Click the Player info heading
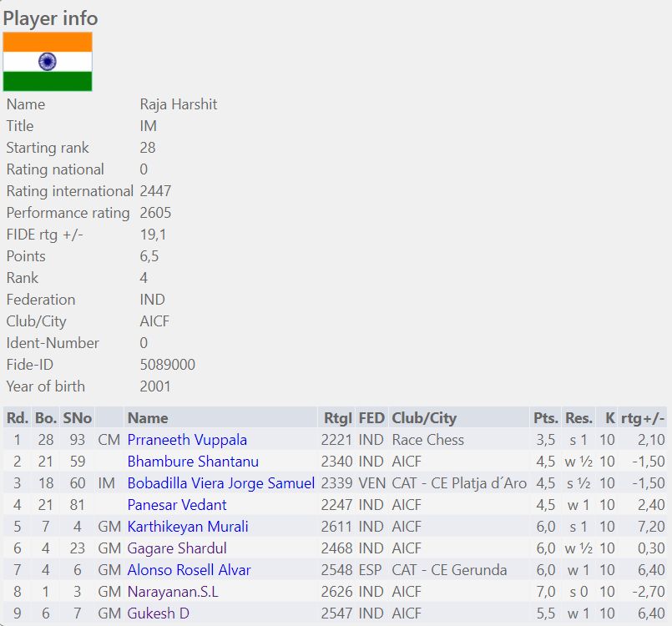 [x=50, y=18]
